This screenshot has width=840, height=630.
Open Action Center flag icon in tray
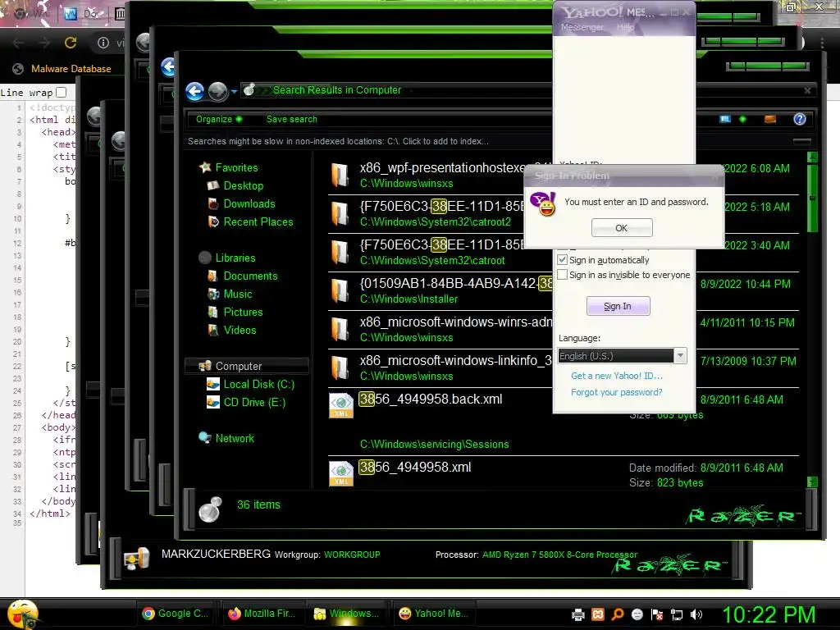click(657, 614)
